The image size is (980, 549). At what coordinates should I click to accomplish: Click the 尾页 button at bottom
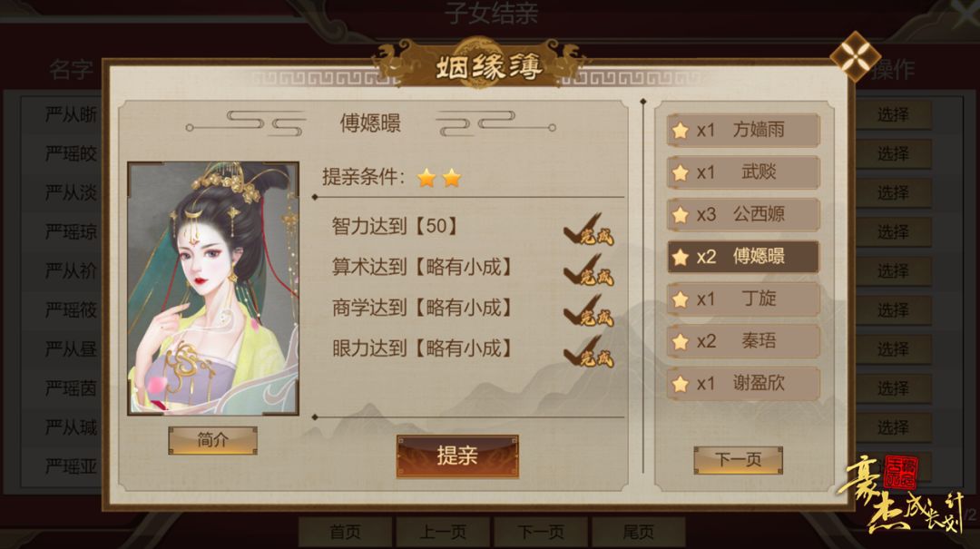(638, 532)
